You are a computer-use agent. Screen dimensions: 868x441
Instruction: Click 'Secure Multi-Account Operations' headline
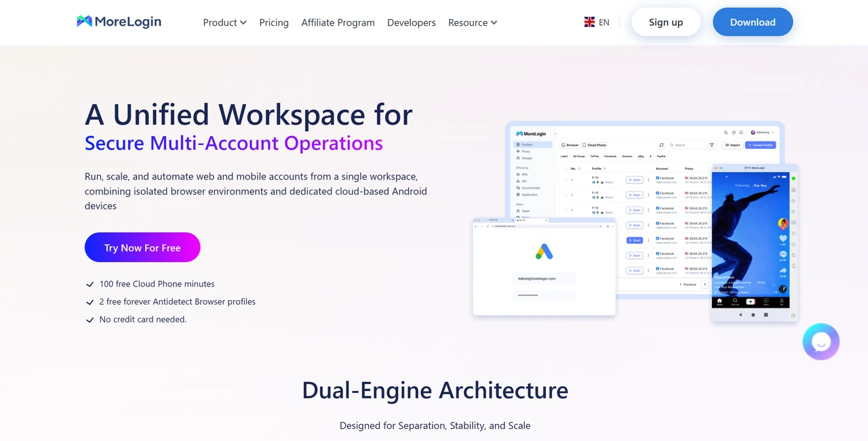(x=234, y=143)
